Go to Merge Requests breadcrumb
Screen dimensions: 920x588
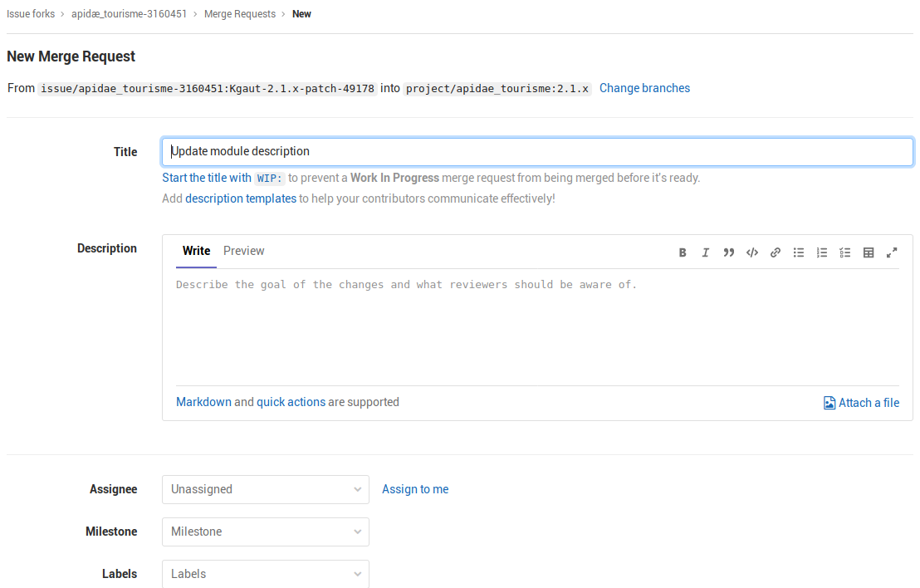click(240, 14)
